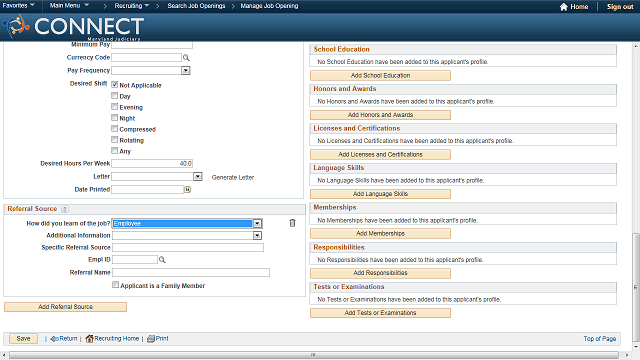640x360 pixels.
Task: Expand the Additional Information dropdown
Action: (x=257, y=236)
